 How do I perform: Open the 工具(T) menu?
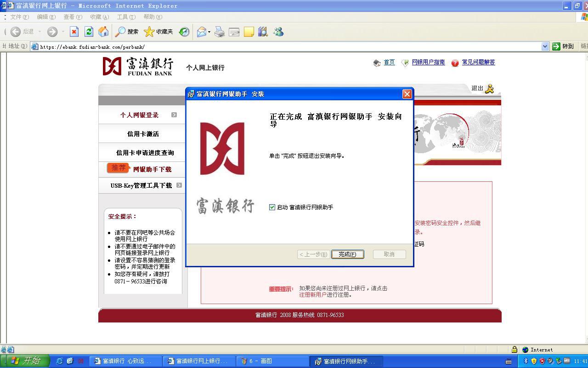[126, 17]
